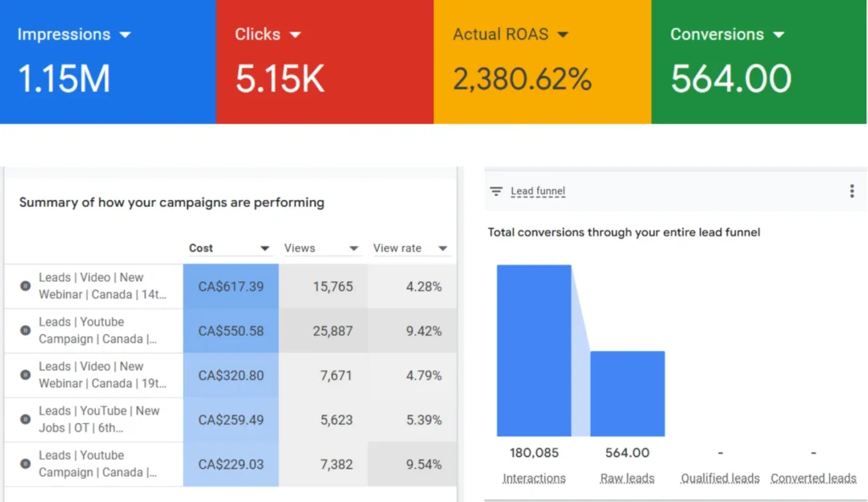This screenshot has height=502, width=868.
Task: Click the CA$617.39 cost cell
Action: (231, 287)
